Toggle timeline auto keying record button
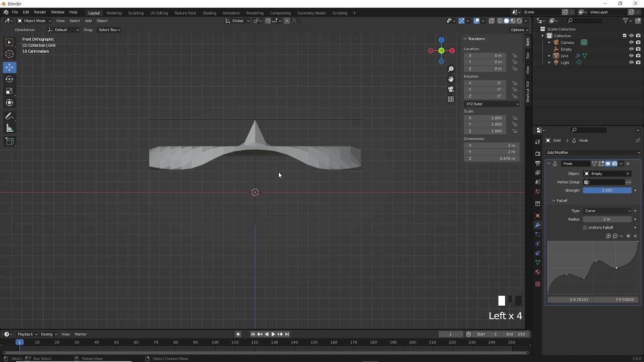 tap(238, 334)
